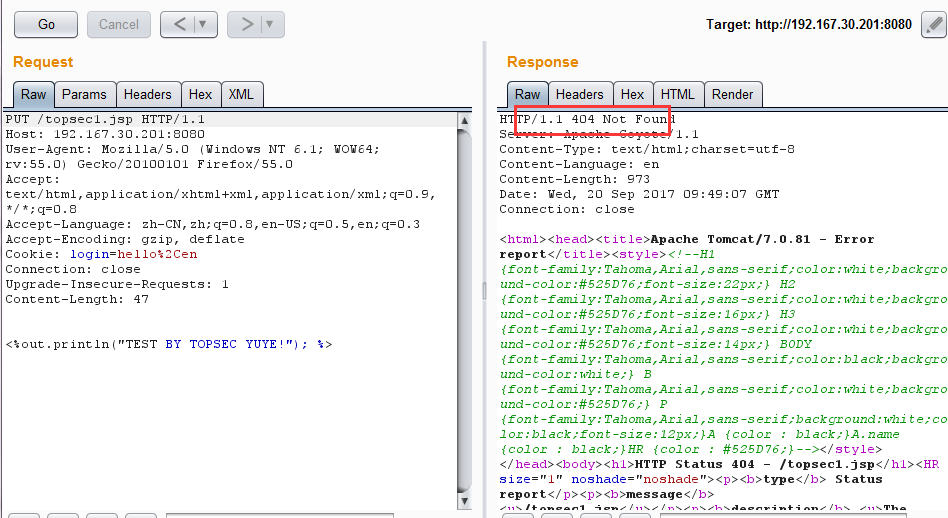Image resolution: width=948 pixels, height=518 pixels.
Task: Click the Content-Type response header line
Action: click(647, 149)
